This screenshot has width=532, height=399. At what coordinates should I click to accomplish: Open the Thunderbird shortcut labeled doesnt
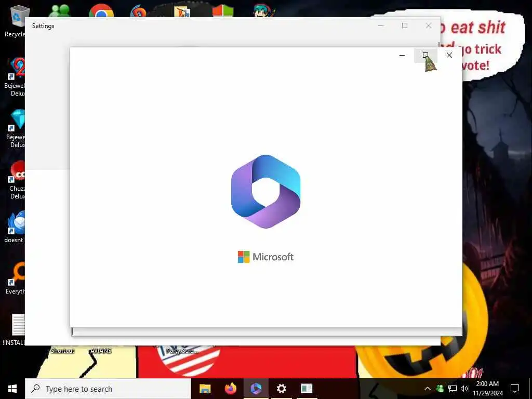click(14, 227)
